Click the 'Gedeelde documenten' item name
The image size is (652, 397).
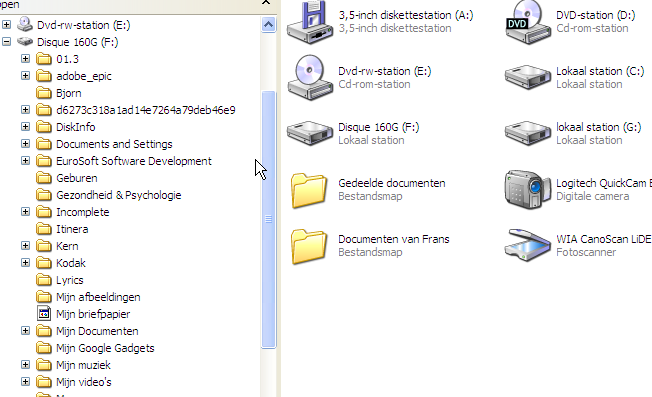tap(392, 183)
